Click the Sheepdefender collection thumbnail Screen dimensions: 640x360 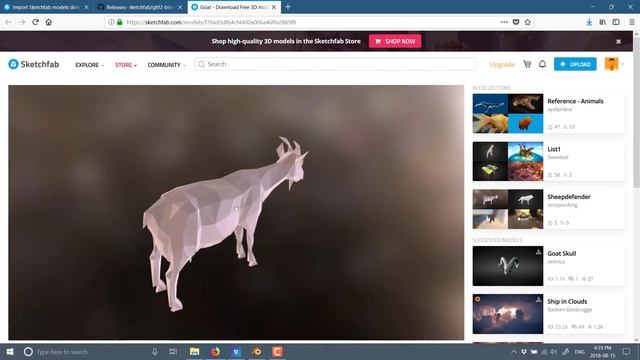(508, 209)
